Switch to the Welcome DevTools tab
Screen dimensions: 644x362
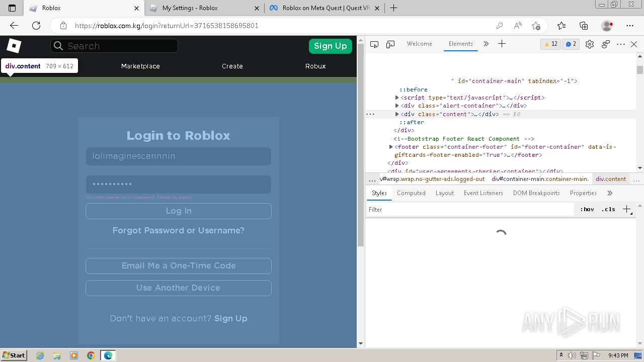coord(420,44)
